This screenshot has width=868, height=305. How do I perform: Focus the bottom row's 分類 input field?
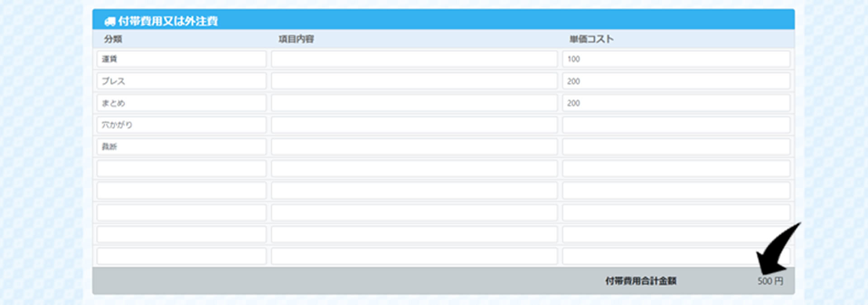[x=181, y=256]
